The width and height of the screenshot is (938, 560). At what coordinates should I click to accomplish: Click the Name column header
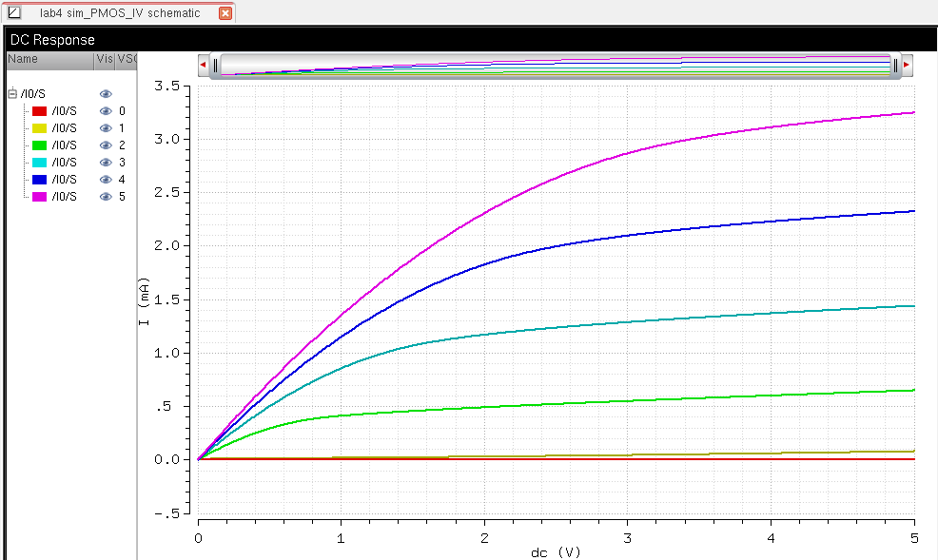[x=48, y=59]
